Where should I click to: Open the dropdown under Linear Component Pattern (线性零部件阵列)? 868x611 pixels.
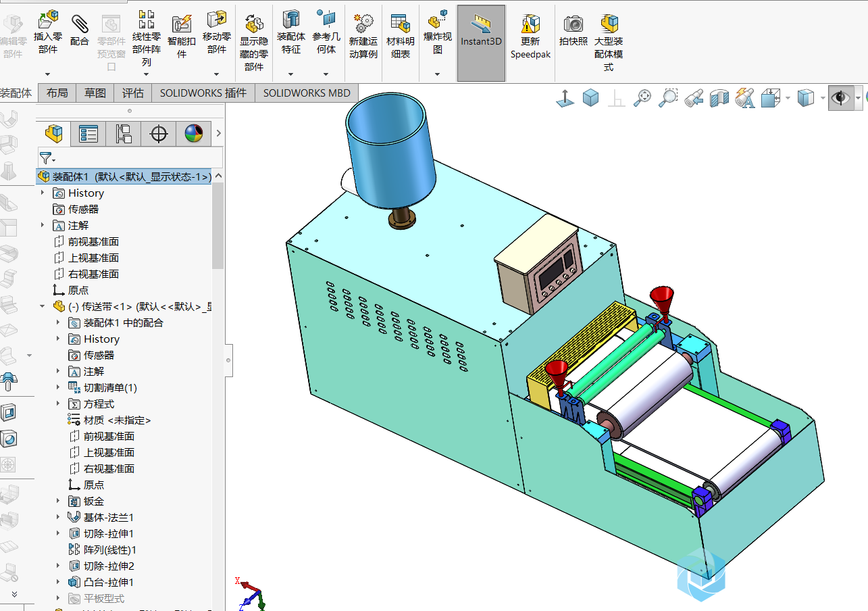point(147,74)
